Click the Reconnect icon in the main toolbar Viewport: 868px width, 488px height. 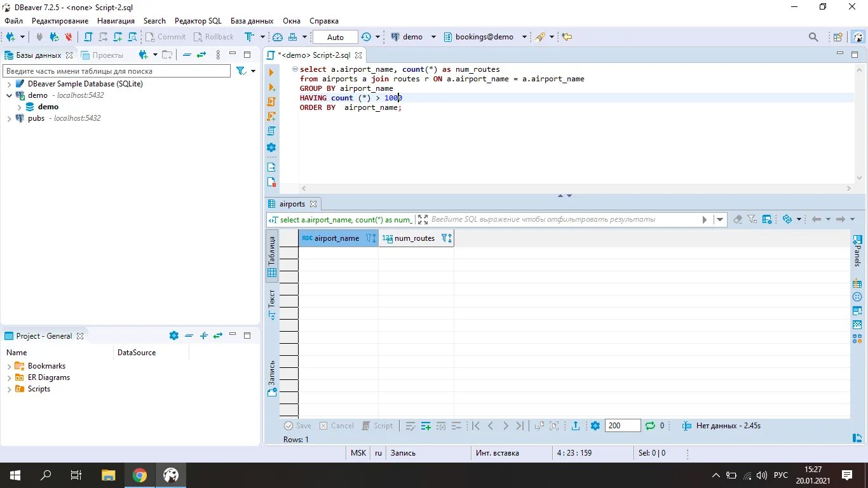pos(54,37)
